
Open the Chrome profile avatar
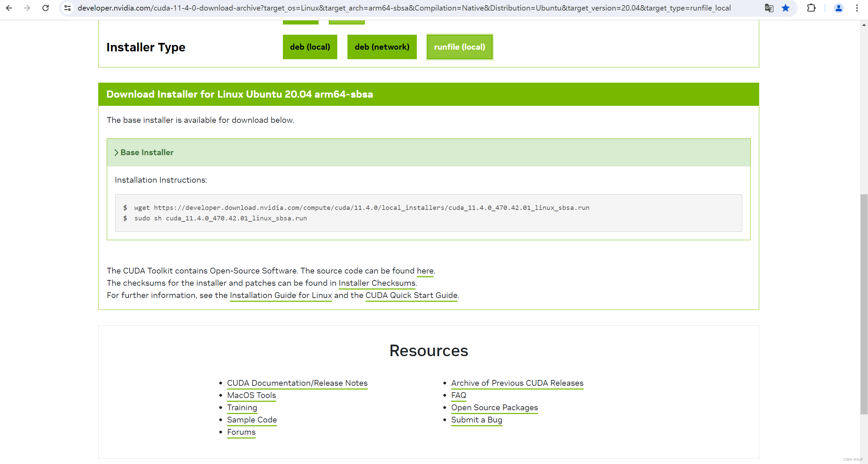(838, 8)
